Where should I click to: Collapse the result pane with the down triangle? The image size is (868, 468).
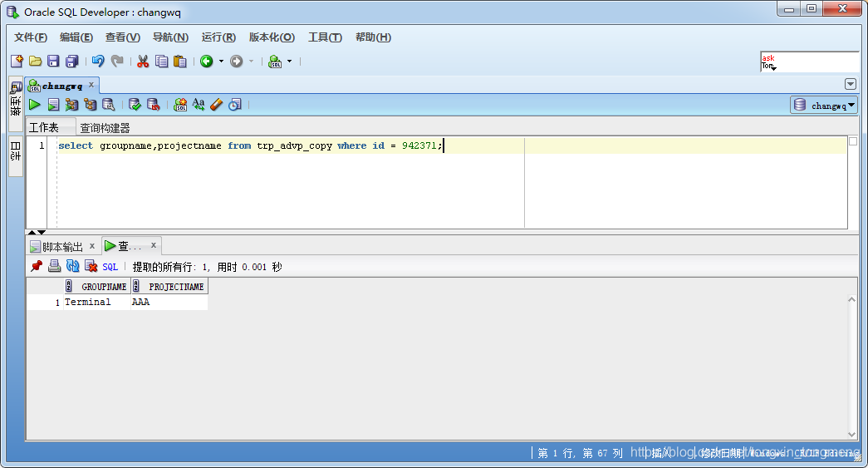point(42,232)
